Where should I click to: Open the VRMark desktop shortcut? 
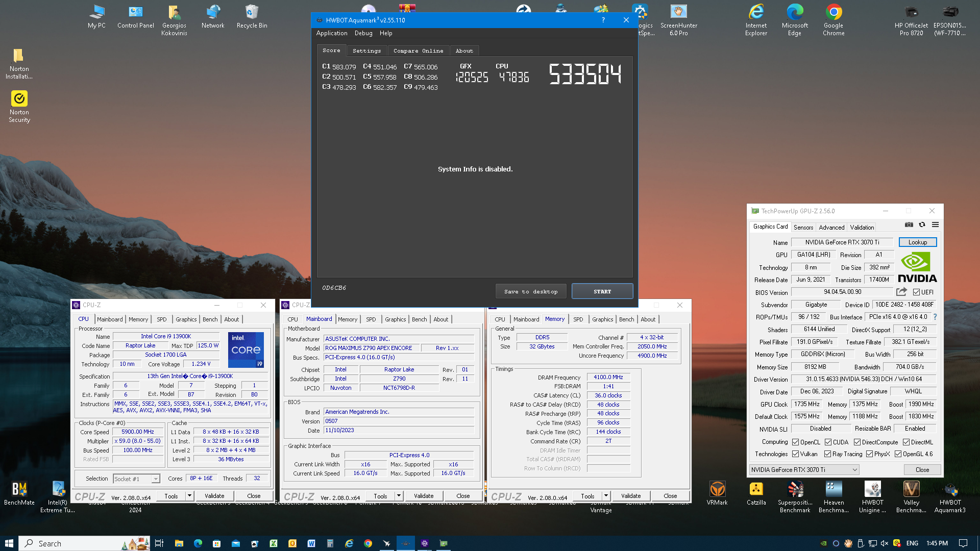717,493
